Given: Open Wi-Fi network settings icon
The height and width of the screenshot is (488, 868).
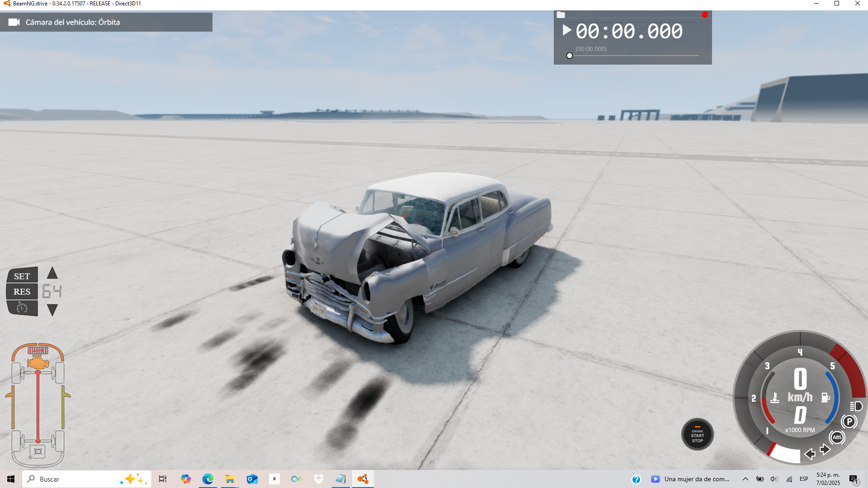Looking at the screenshot, I should [789, 479].
